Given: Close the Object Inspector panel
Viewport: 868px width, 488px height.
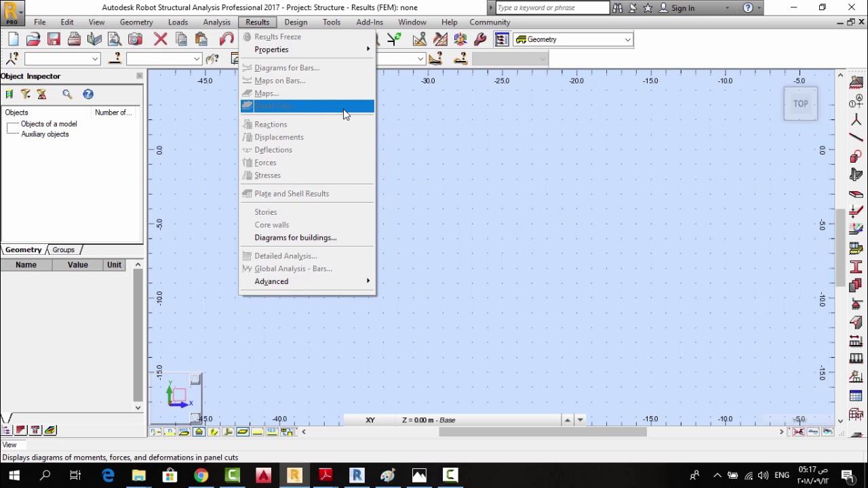Looking at the screenshot, I should tap(140, 76).
